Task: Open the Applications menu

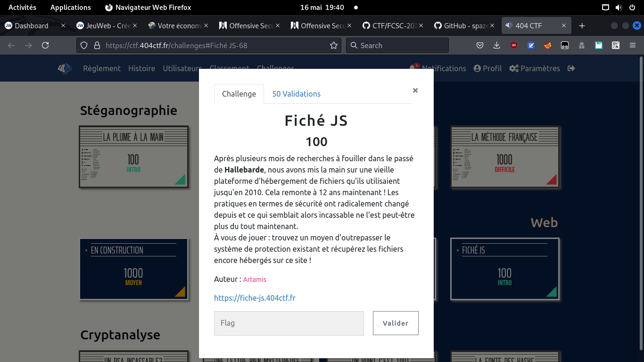Action: (x=71, y=8)
